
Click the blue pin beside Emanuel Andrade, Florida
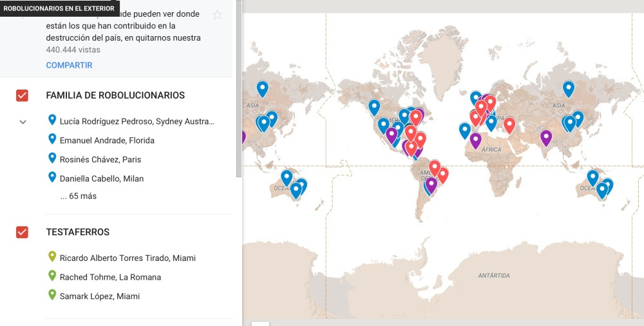pos(52,139)
